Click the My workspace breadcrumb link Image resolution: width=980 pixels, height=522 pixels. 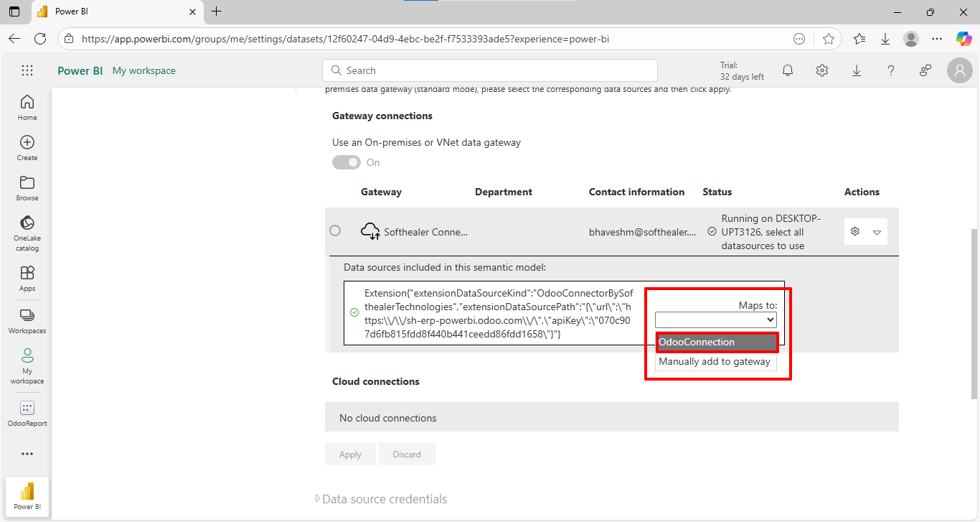click(x=144, y=70)
